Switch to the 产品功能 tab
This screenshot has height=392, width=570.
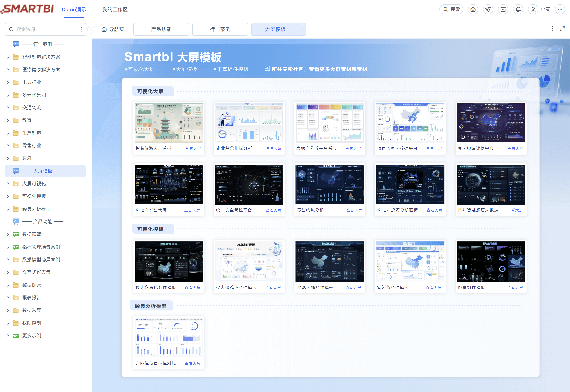pyautogui.click(x=161, y=29)
